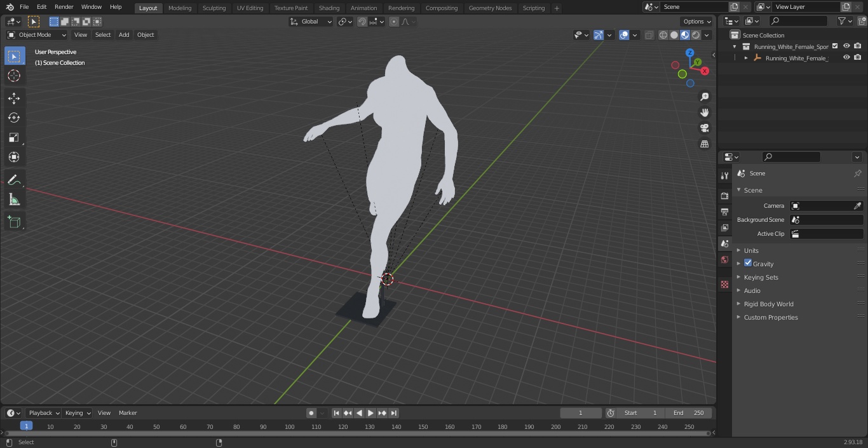The image size is (868, 448).
Task: Open the Texture properties checker icon
Action: click(x=724, y=285)
